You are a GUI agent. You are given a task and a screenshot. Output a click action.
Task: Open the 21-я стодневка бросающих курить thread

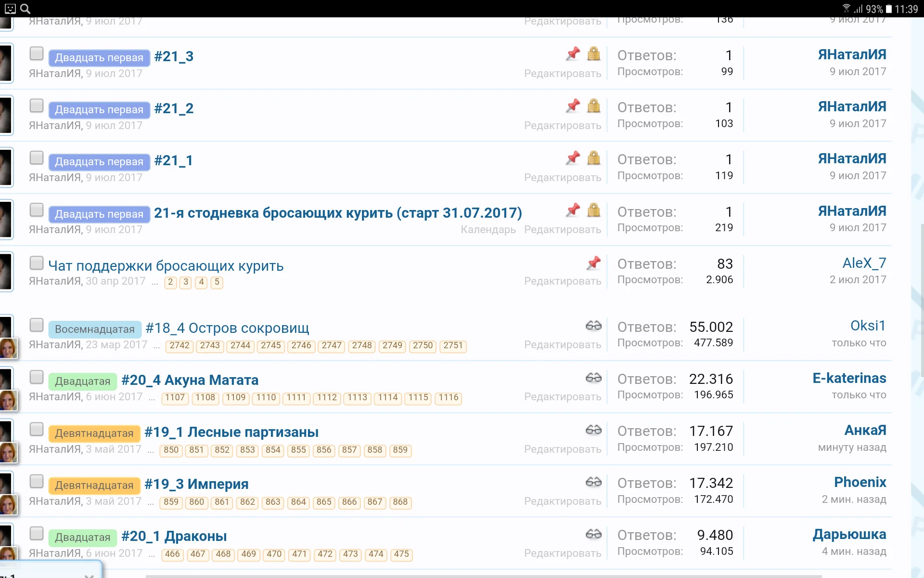338,213
